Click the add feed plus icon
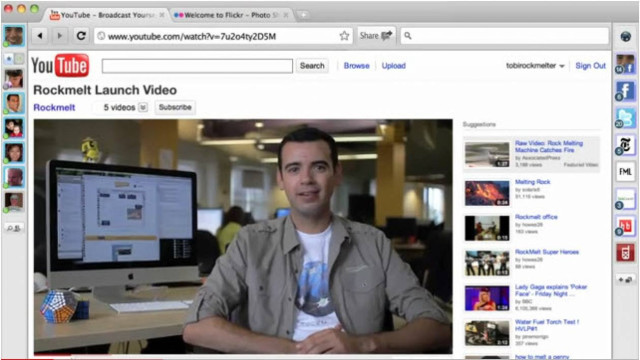This screenshot has width=640, height=360. point(625,280)
